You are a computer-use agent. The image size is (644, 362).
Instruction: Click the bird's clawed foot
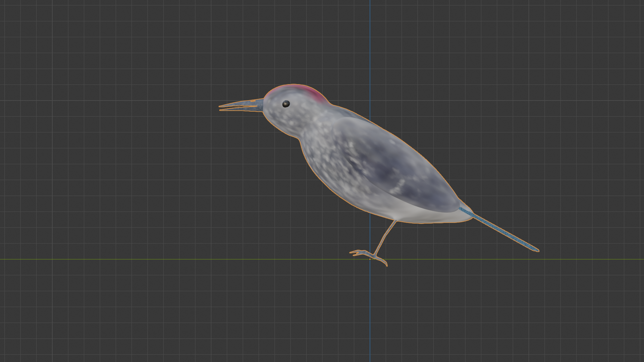point(368,257)
